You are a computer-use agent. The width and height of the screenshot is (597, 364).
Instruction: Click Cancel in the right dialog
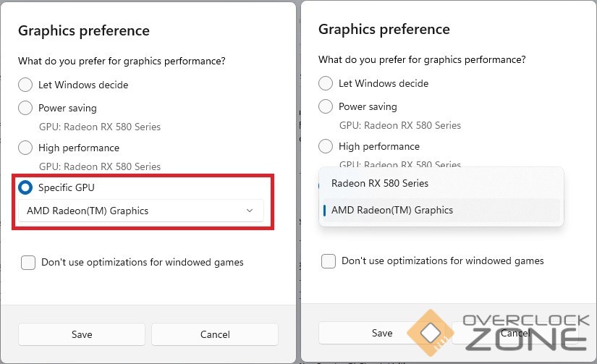tap(515, 333)
